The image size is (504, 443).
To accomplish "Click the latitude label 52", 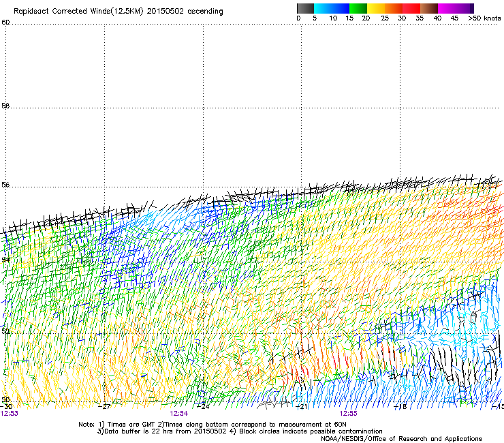I will [5, 331].
